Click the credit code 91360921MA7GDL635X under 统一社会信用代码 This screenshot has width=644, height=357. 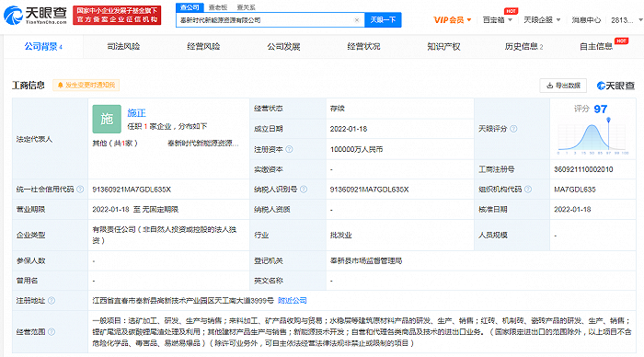132,190
